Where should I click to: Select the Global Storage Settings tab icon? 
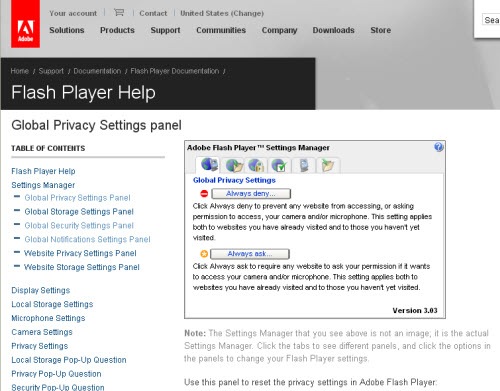[x=234, y=165]
